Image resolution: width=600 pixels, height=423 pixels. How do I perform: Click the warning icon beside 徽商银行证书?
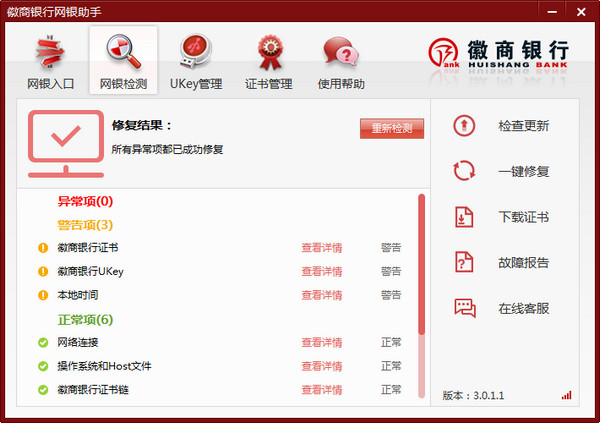point(43,248)
